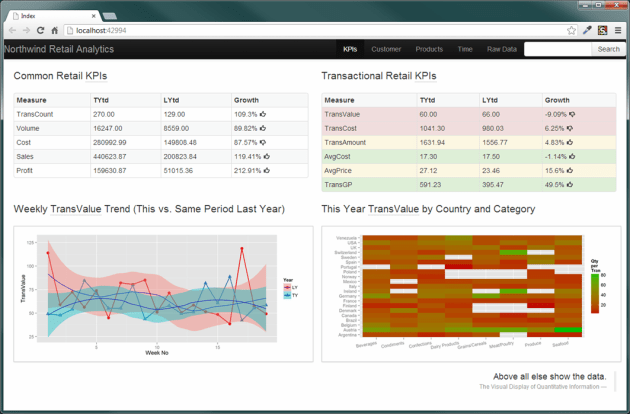
Task: Click the 280992.99 Cost value
Action: (110, 142)
